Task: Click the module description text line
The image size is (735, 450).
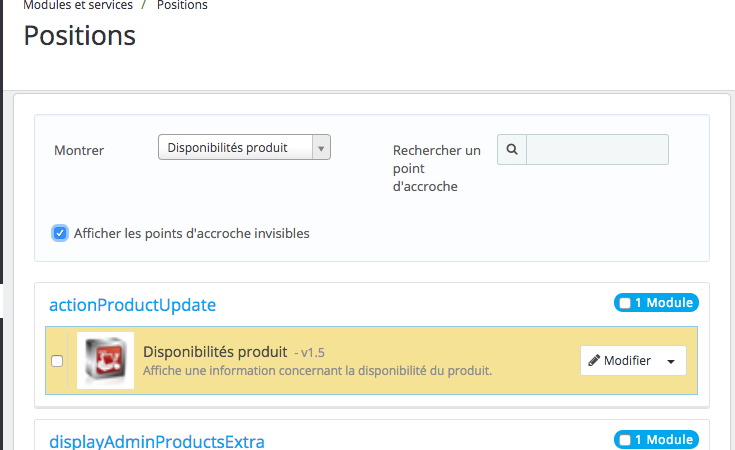Action: 317,371
